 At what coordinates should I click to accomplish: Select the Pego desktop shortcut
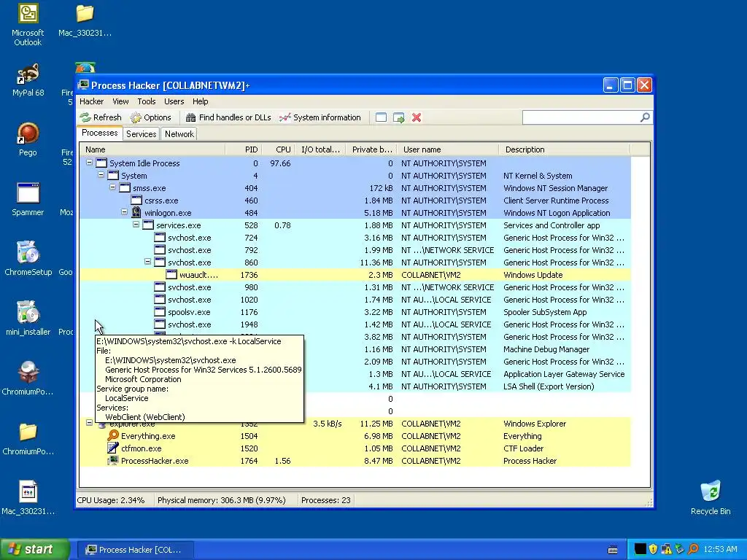click(x=28, y=140)
